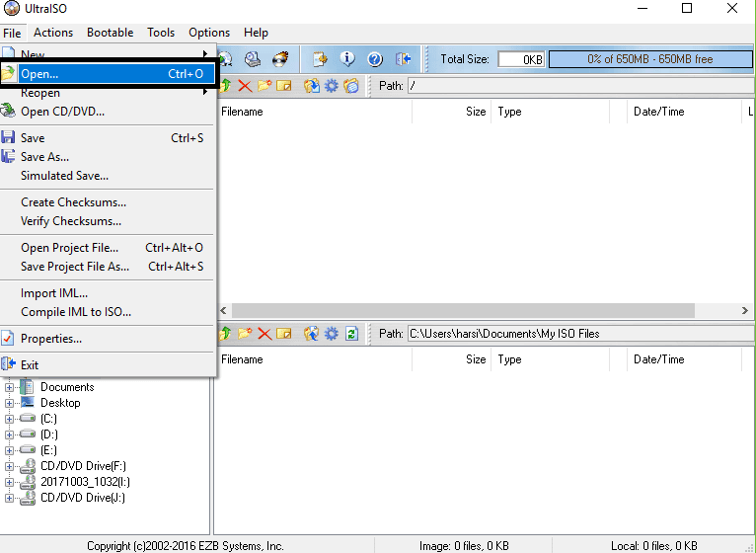Expand the CD/DVD Drive(J:) node

tap(9, 498)
